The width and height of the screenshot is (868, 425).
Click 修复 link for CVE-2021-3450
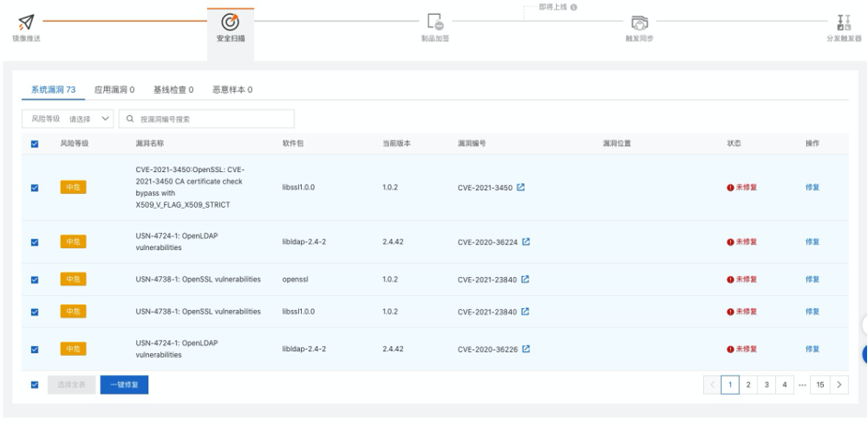pyautogui.click(x=812, y=187)
